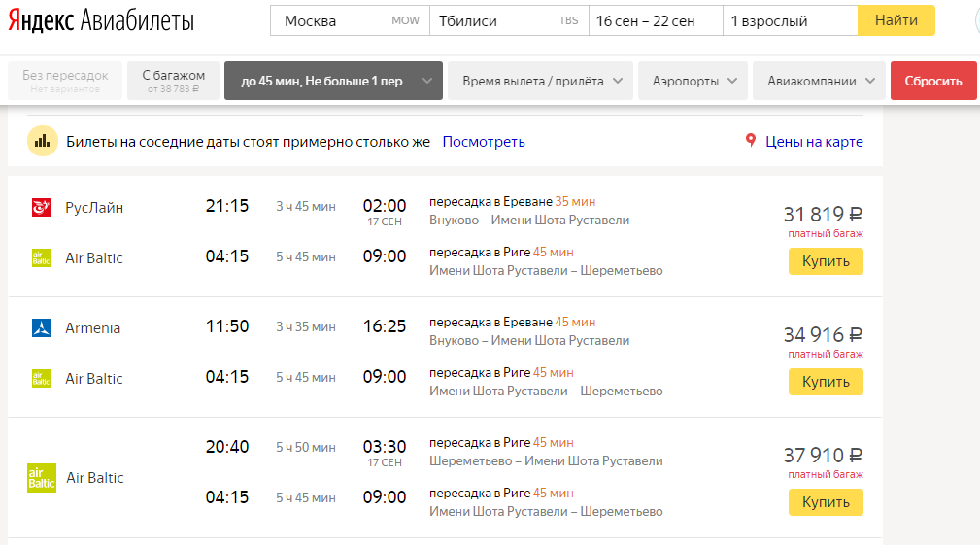Buy the 31 819 ₽ ticket
This screenshot has height=545, width=980.
click(826, 261)
